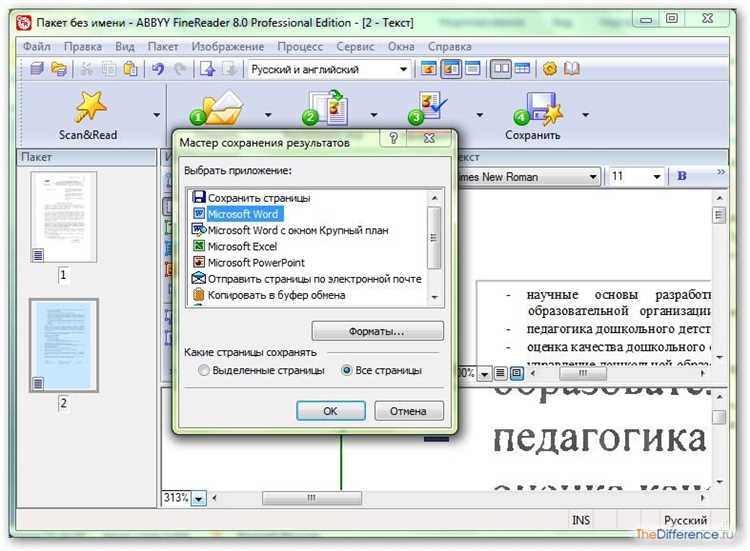Toggle the highlighted image-and-text view icon
Screen dimensions: 750x551
coord(451,69)
